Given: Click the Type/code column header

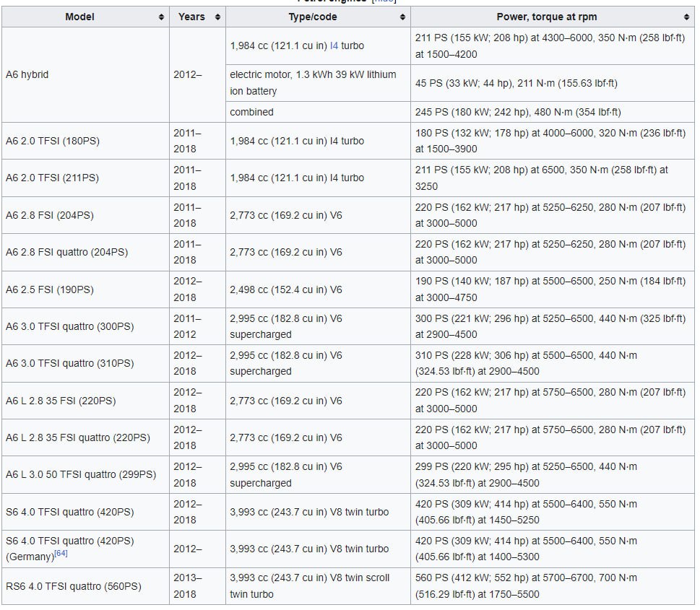Looking at the screenshot, I should click(x=318, y=17).
